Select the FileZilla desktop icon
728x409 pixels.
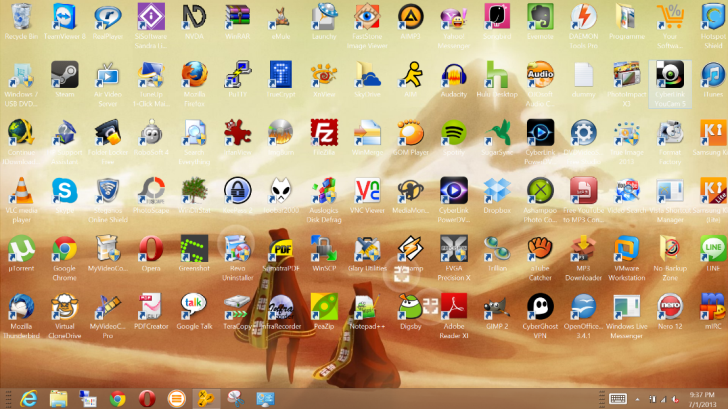coord(324,133)
